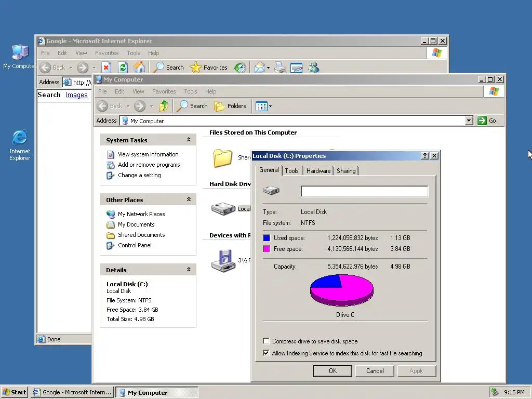
Task: Open Help menu in My Computer
Action: click(211, 91)
